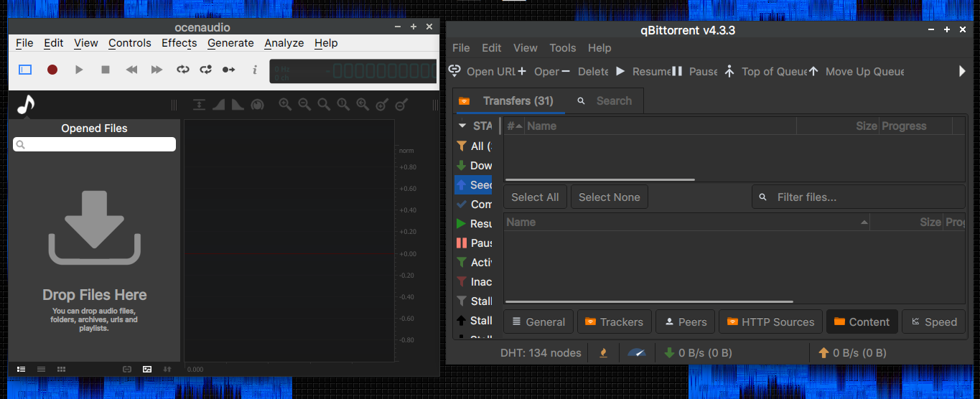Click the Stop playback square icon
980x399 pixels.
[x=106, y=70]
